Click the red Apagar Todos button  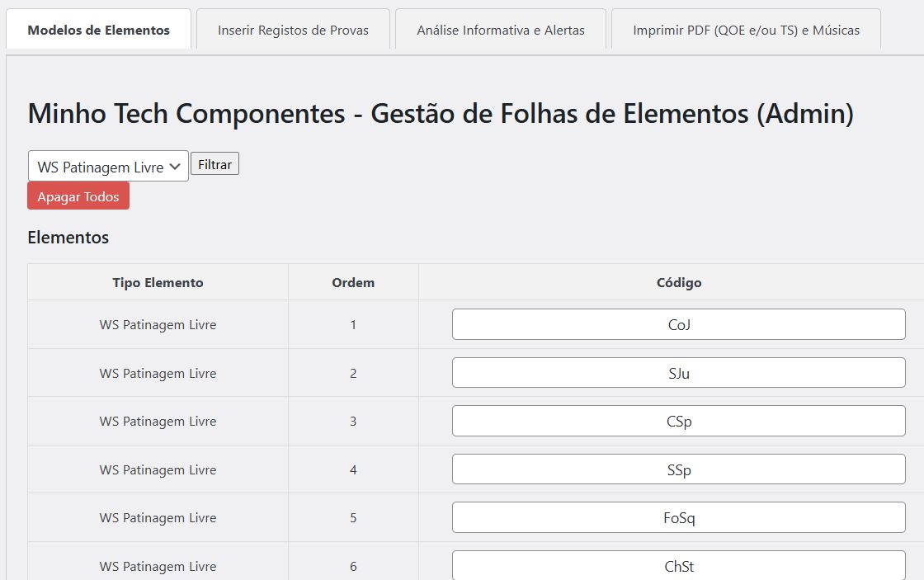78,196
